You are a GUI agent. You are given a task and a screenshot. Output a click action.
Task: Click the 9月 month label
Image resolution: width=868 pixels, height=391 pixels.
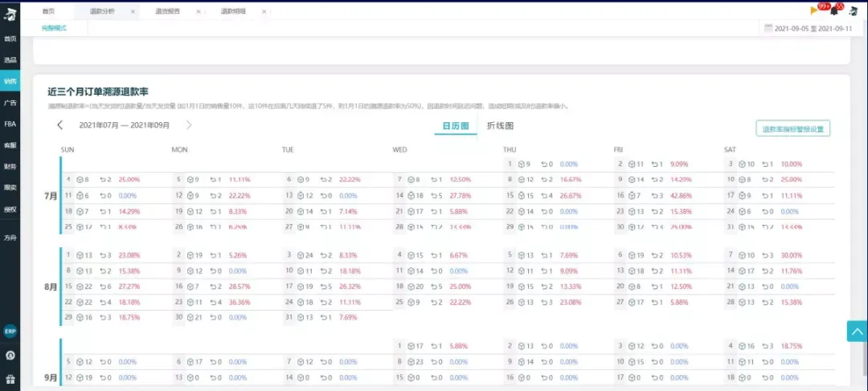click(x=51, y=377)
